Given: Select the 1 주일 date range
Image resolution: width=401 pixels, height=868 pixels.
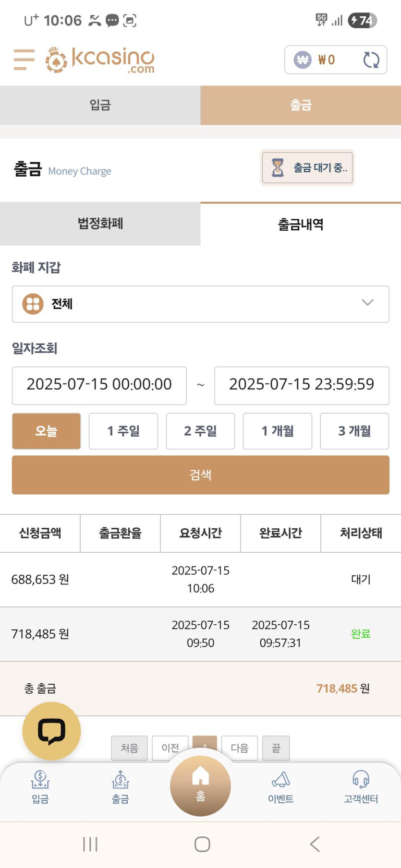Looking at the screenshot, I should (123, 431).
